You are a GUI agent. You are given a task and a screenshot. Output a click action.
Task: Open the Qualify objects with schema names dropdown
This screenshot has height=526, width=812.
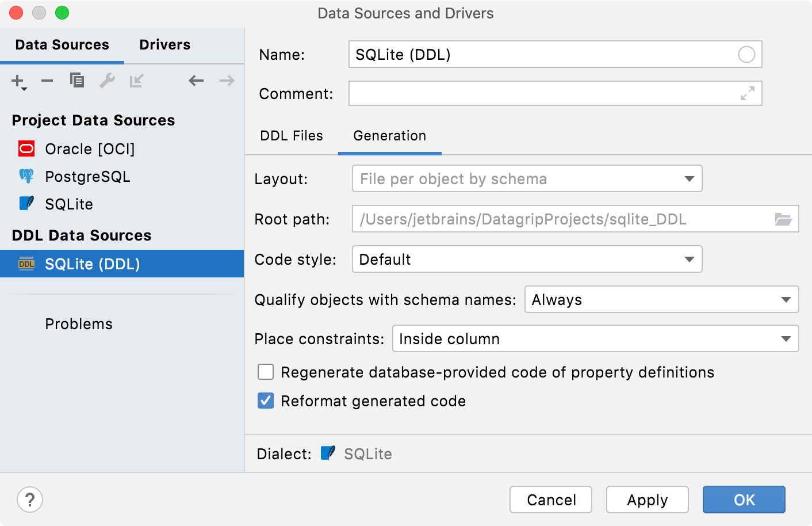point(786,299)
